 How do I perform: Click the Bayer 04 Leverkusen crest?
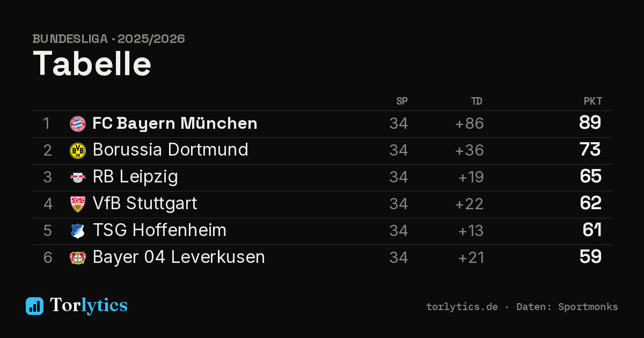click(x=78, y=258)
